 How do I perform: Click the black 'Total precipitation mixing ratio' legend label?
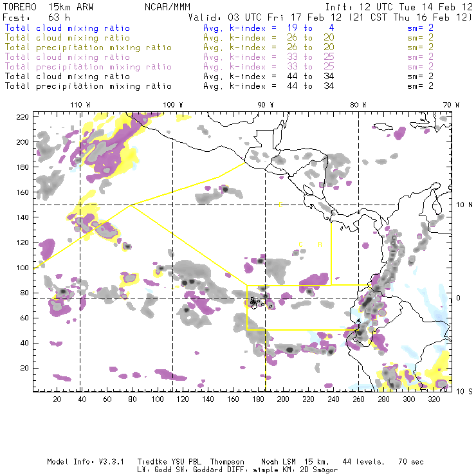(x=88, y=86)
